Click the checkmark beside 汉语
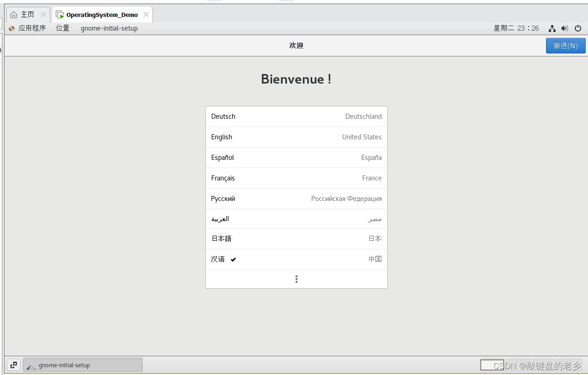Image resolution: width=588 pixels, height=375 pixels. coord(233,259)
